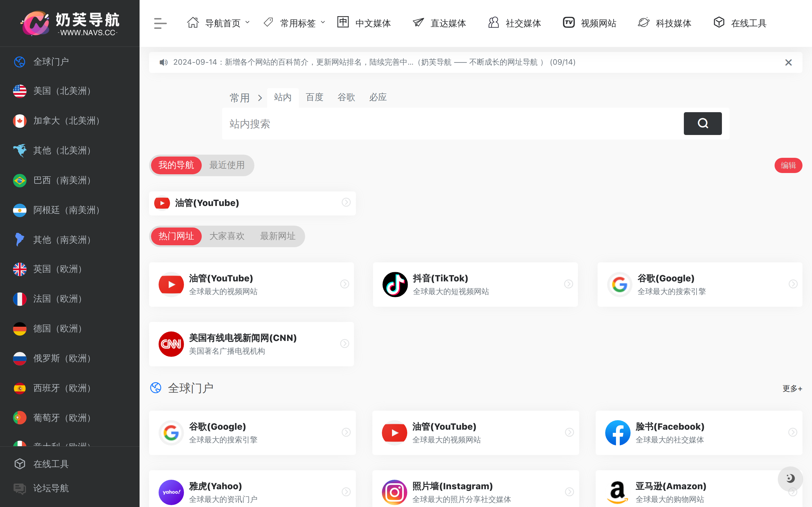Click the search magnifier button
812x507 pixels.
[703, 124]
